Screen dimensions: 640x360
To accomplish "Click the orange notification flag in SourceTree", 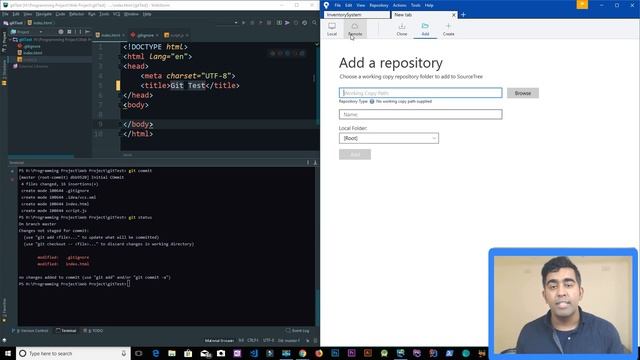I will [x=582, y=4].
